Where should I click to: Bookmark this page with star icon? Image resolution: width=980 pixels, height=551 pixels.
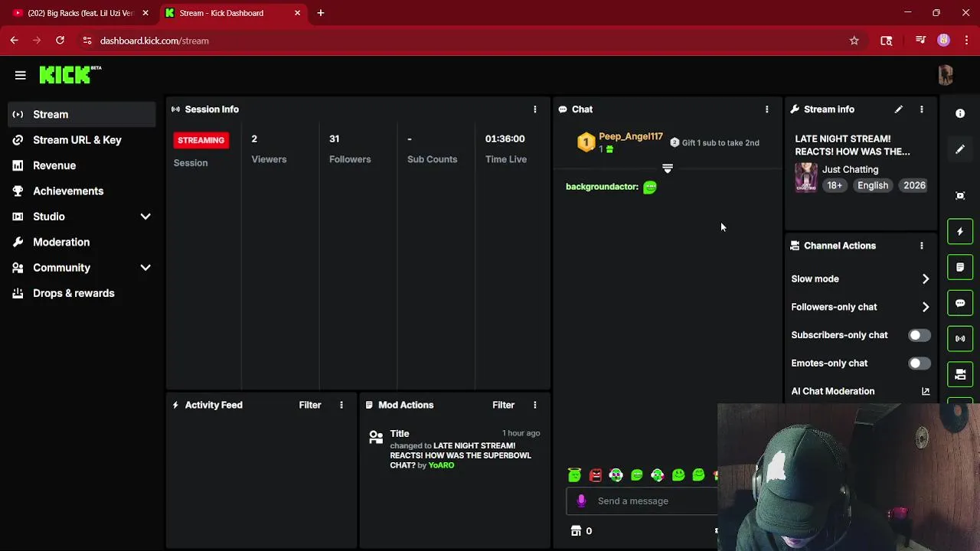coord(854,41)
